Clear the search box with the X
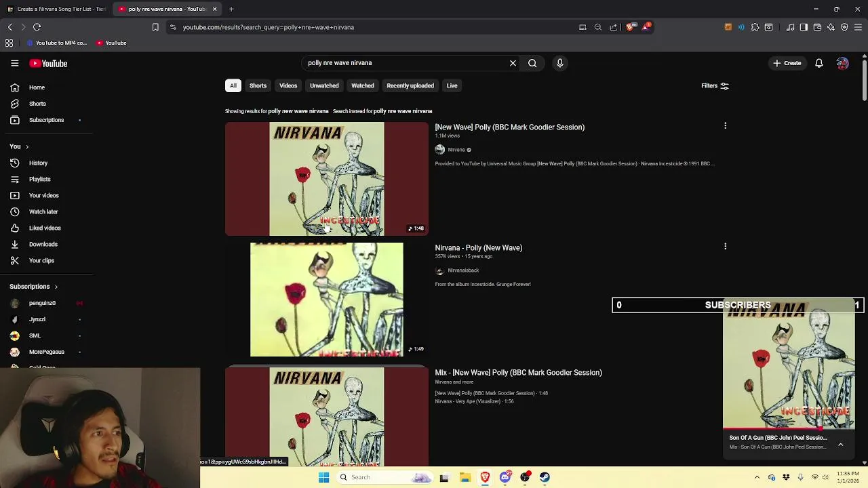Screen dimensions: 868x488 coord(513,63)
